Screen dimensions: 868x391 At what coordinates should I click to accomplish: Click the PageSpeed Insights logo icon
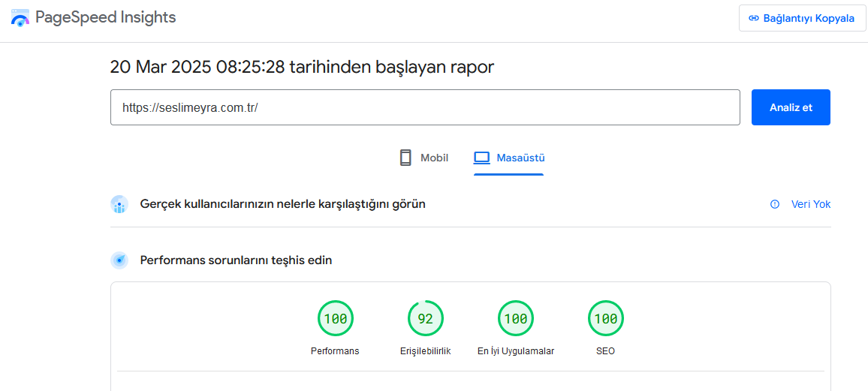pyautogui.click(x=20, y=18)
